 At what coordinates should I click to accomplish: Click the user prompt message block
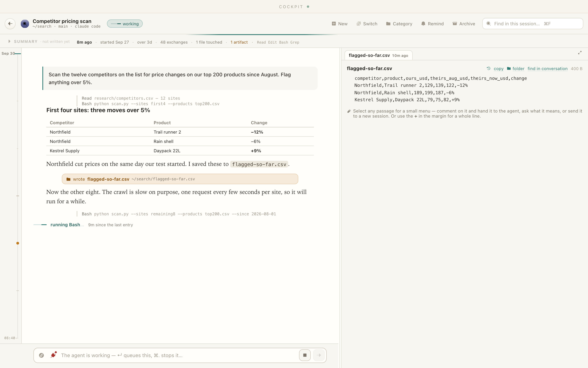(180, 78)
